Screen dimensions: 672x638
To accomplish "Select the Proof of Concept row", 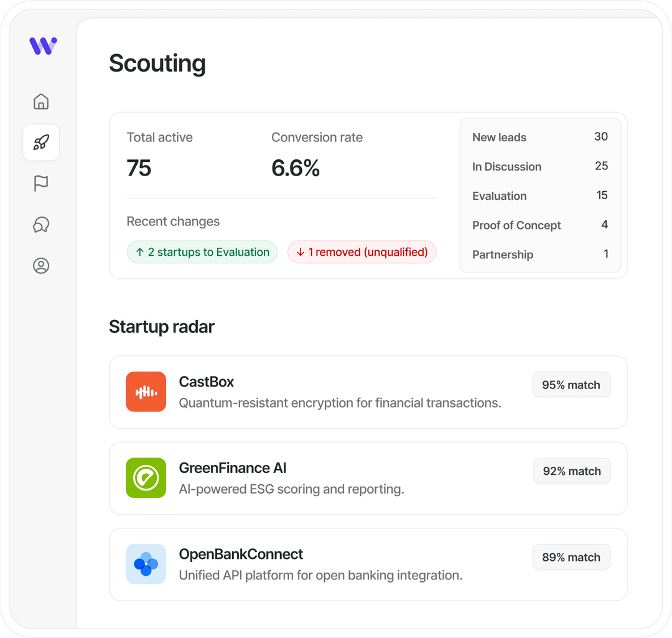I will [539, 225].
